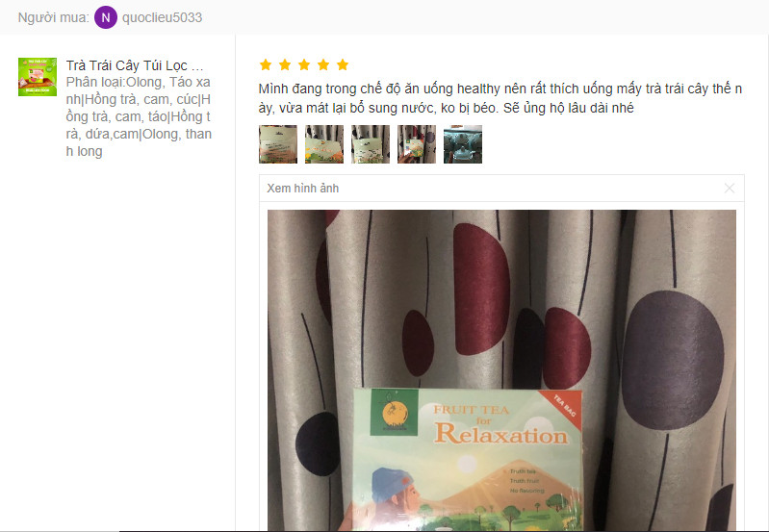Click the Xem hình ảnh header label
Viewport: 769px width, 532px height.
click(x=302, y=189)
